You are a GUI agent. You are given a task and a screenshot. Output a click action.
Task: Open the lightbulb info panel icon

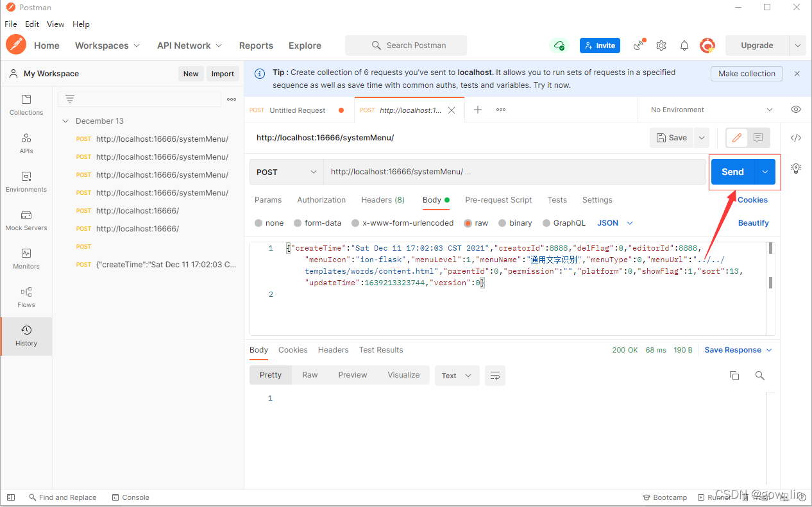pos(796,169)
